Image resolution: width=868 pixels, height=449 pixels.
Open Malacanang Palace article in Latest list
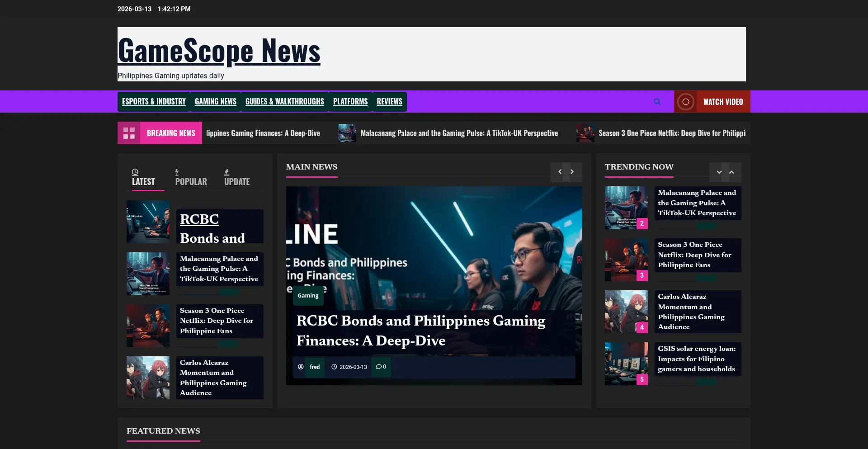coord(219,269)
